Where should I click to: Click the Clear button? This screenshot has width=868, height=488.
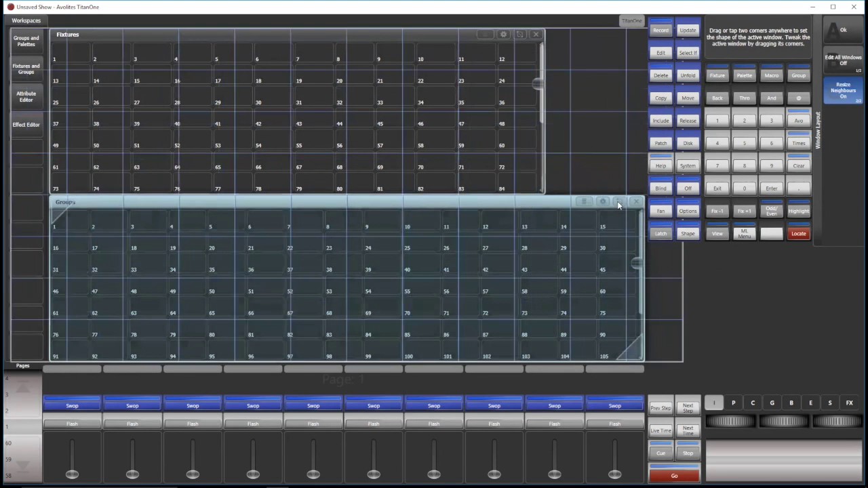798,165
